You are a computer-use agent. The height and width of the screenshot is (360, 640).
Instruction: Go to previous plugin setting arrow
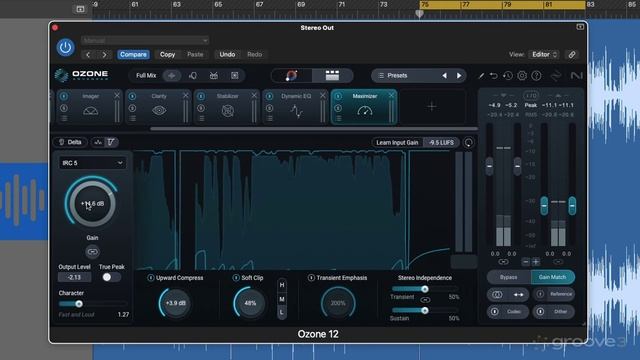(x=88, y=54)
